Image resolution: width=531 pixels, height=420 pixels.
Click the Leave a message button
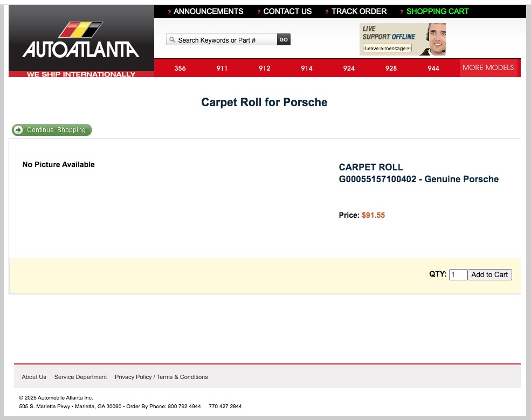click(x=387, y=49)
